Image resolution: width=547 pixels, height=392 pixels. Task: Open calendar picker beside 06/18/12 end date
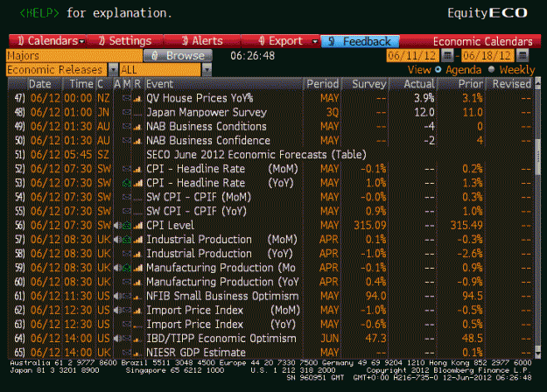[522, 55]
